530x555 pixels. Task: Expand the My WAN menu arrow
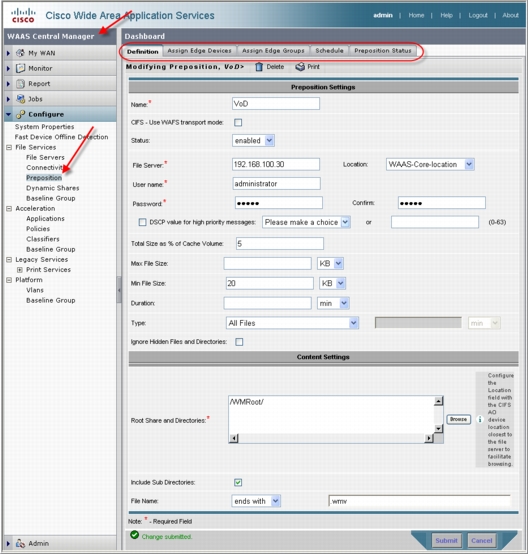pyautogui.click(x=8, y=53)
